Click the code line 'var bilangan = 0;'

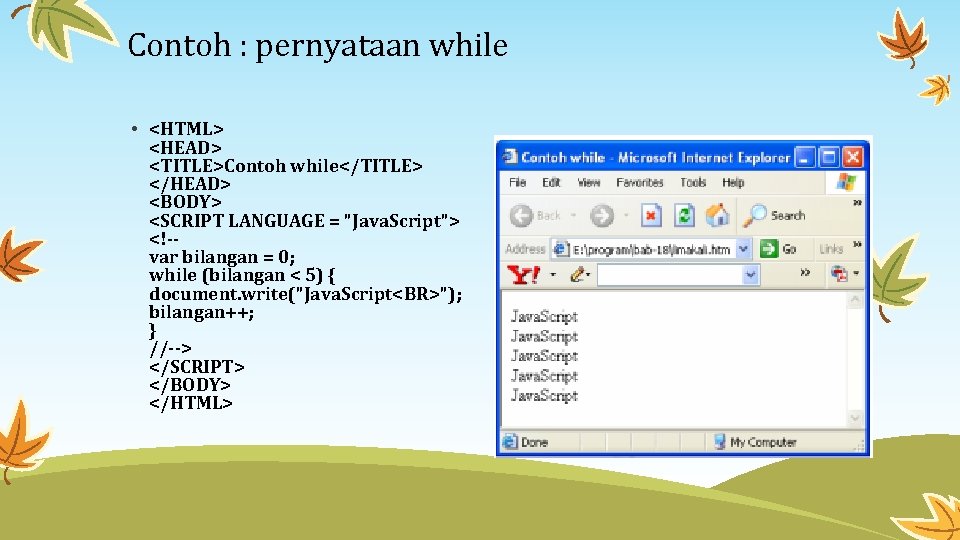point(222,257)
